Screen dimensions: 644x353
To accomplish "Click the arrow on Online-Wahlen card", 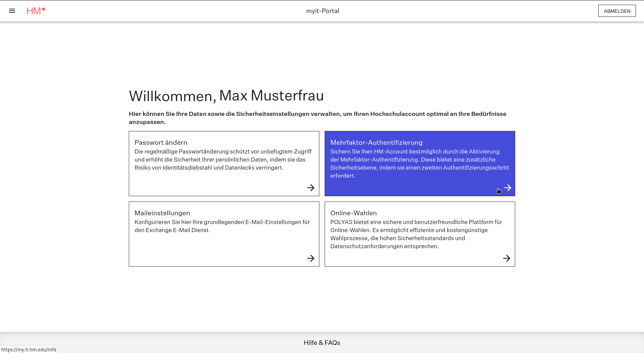I will tap(506, 258).
